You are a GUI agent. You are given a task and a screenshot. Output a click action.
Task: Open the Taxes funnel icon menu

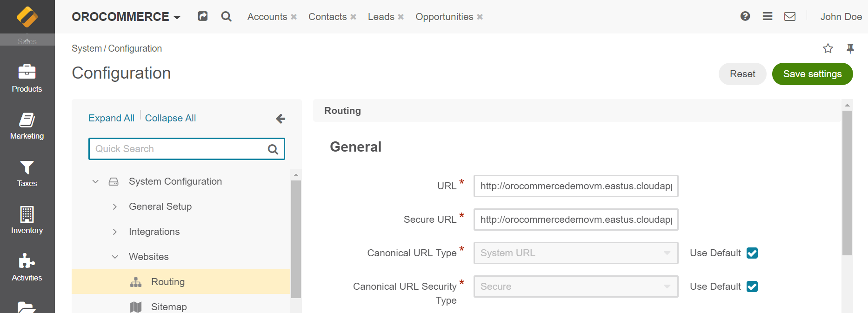coord(27,173)
